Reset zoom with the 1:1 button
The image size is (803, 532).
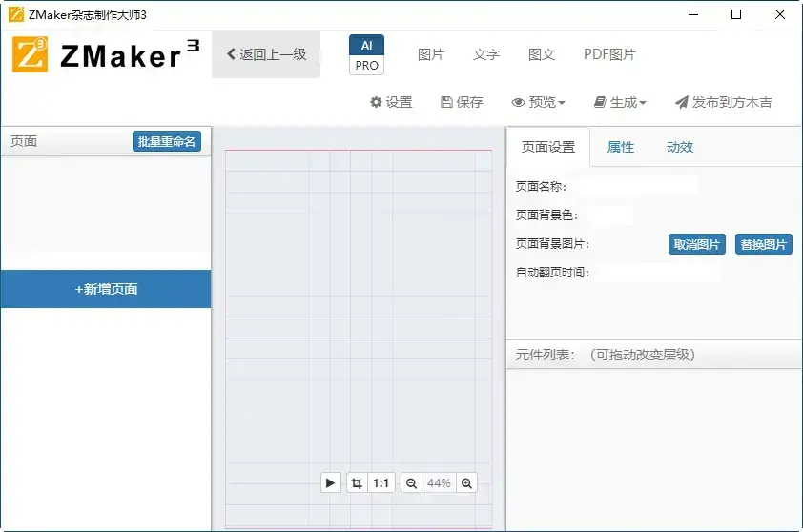pos(381,482)
